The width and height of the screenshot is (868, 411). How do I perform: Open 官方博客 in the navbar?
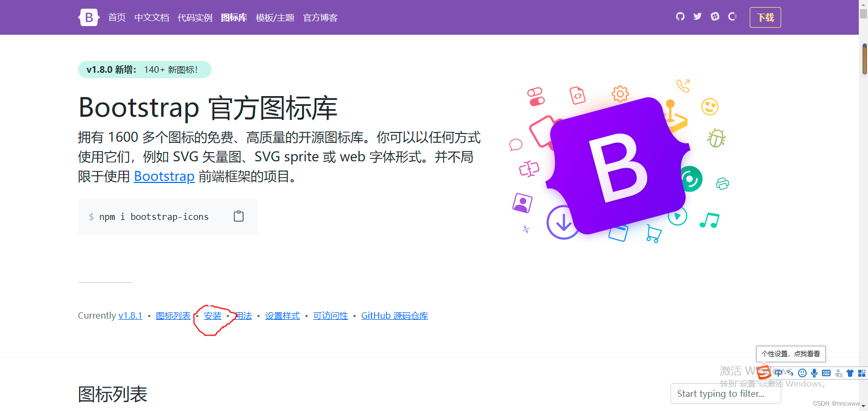[x=320, y=17]
